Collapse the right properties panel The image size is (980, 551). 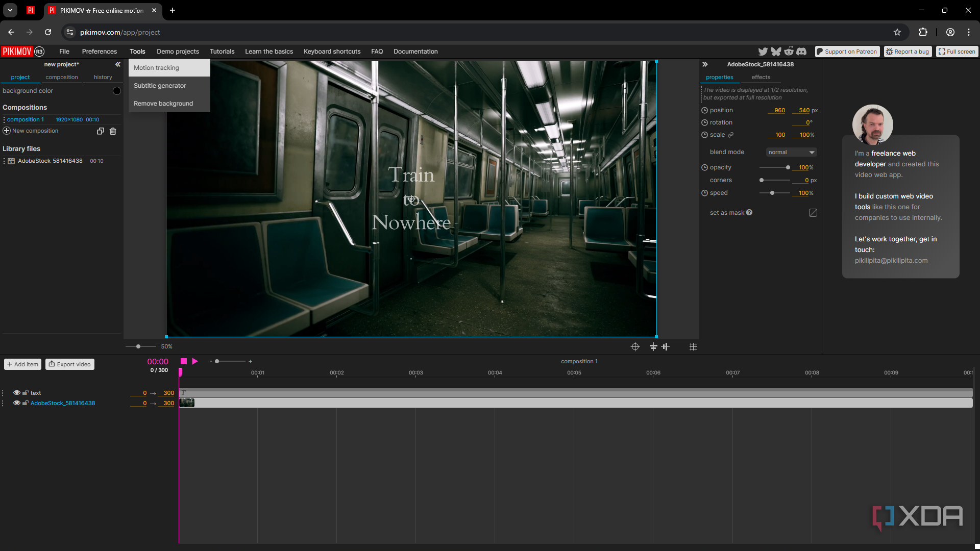tap(705, 64)
